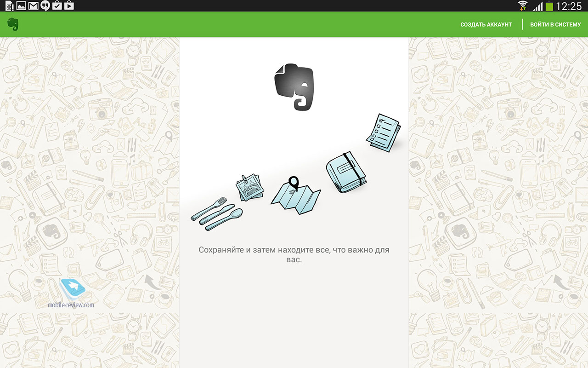This screenshot has height=368, width=588.
Task: Open the Hangouts quote-bubble notification icon
Action: pos(45,6)
